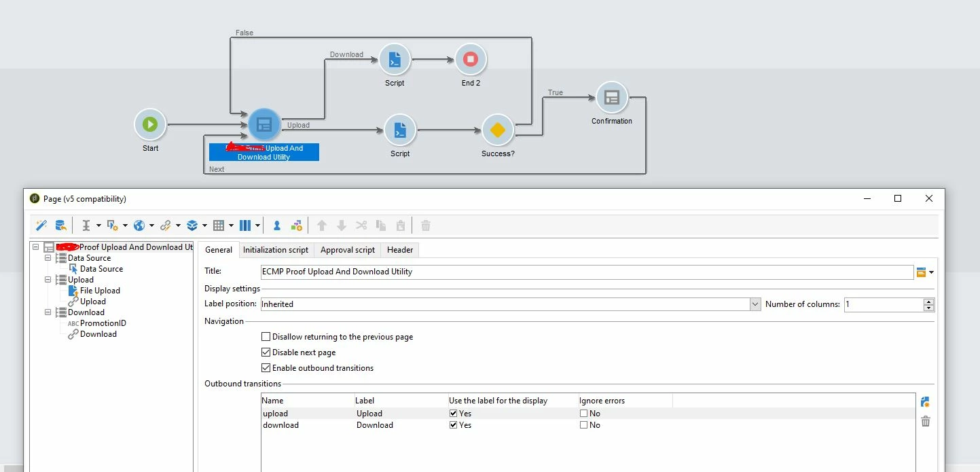This screenshot has height=472, width=980.
Task: Click the trash delete icon in toolbar
Action: click(x=426, y=225)
